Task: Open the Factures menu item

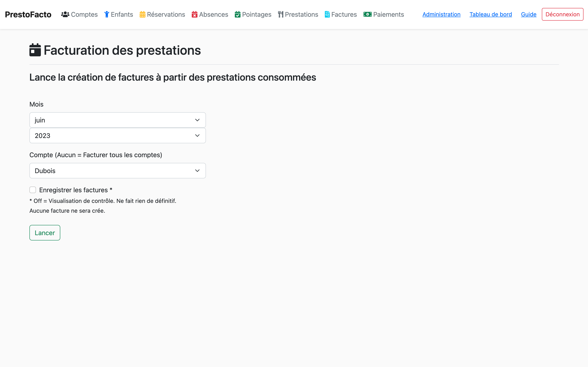Action: (344, 14)
